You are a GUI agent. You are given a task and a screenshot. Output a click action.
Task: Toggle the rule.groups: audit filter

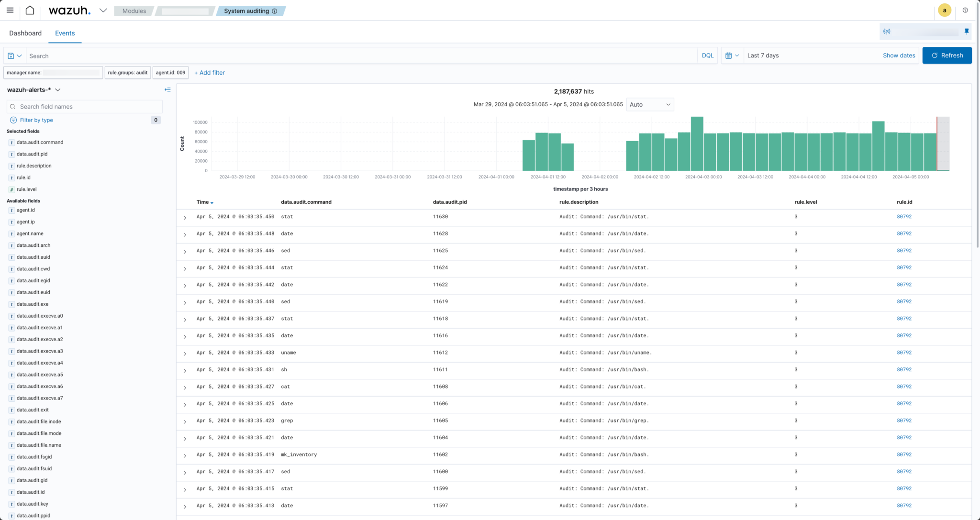coord(127,73)
